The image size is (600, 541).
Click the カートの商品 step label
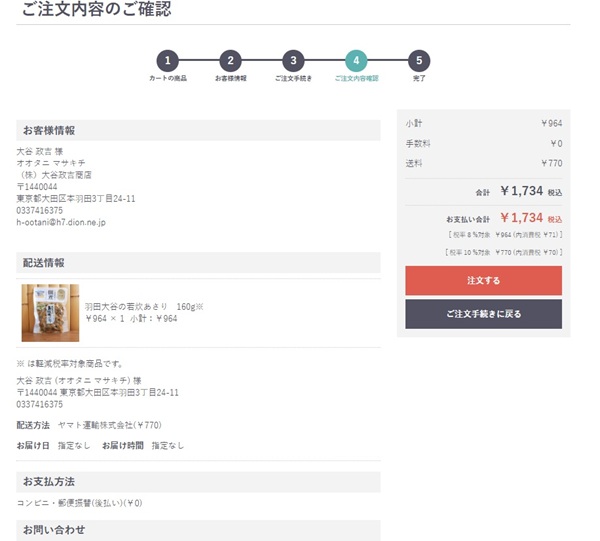pos(168,78)
